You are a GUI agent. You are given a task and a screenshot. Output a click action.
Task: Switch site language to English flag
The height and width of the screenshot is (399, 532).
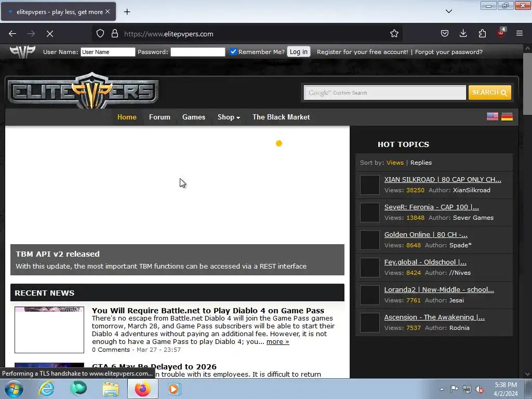coord(493,116)
